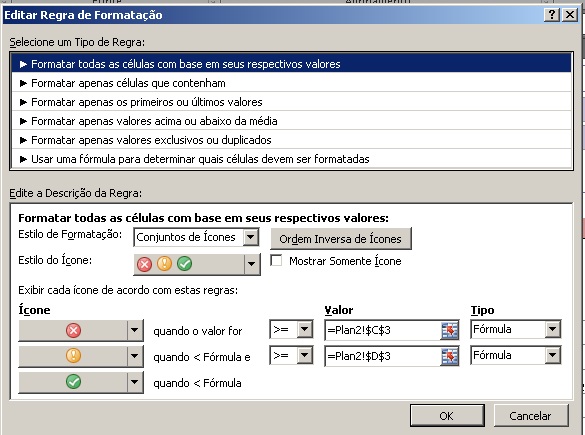Viewport: 585px width, 435px height.
Task: Select Formatar apenas células que contenham
Action: pyautogui.click(x=292, y=83)
